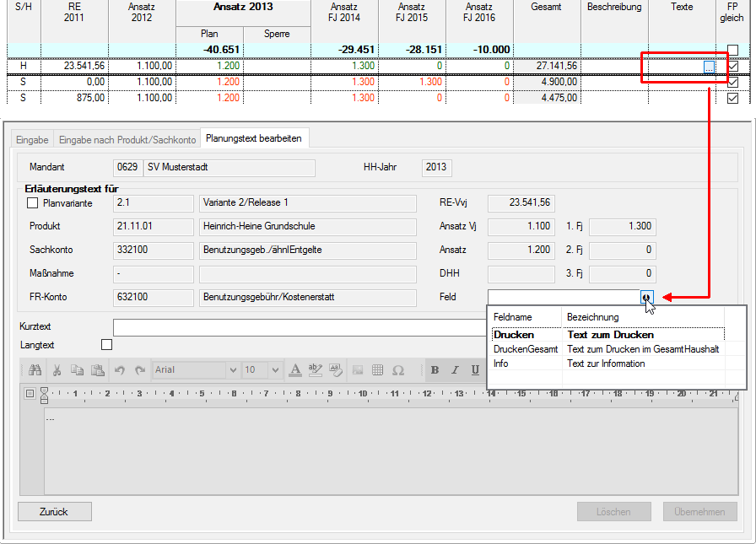Open the Arial font name dropdown
Screen dimensions: 756x544
click(233, 370)
